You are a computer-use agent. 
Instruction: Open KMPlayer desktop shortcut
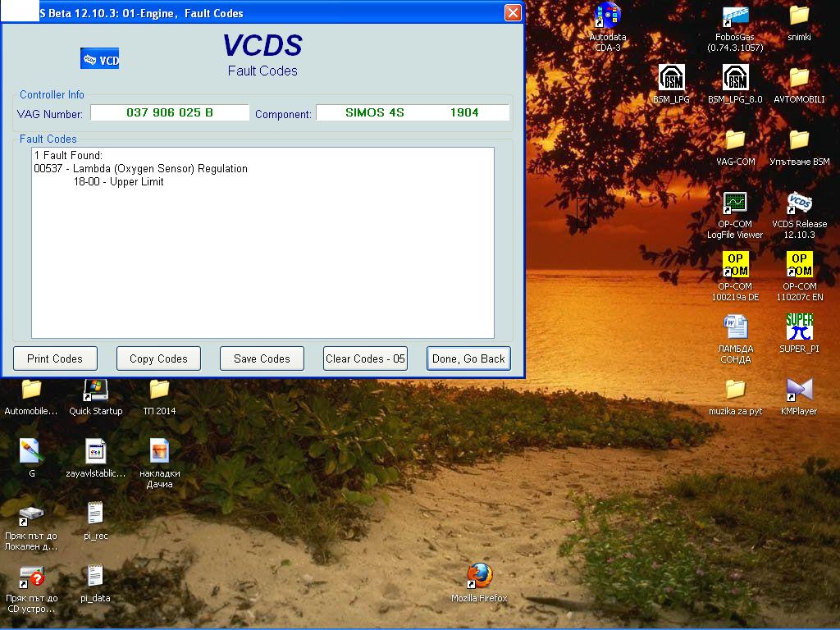(x=799, y=390)
